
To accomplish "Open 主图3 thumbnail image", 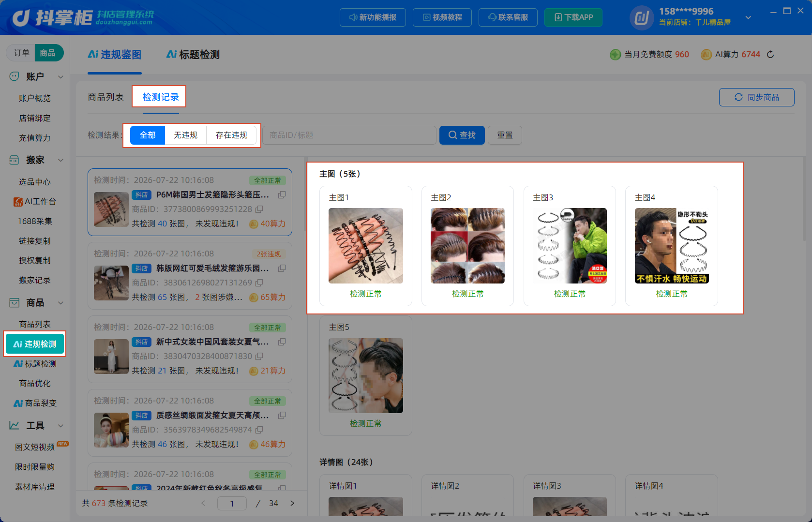I will point(570,246).
